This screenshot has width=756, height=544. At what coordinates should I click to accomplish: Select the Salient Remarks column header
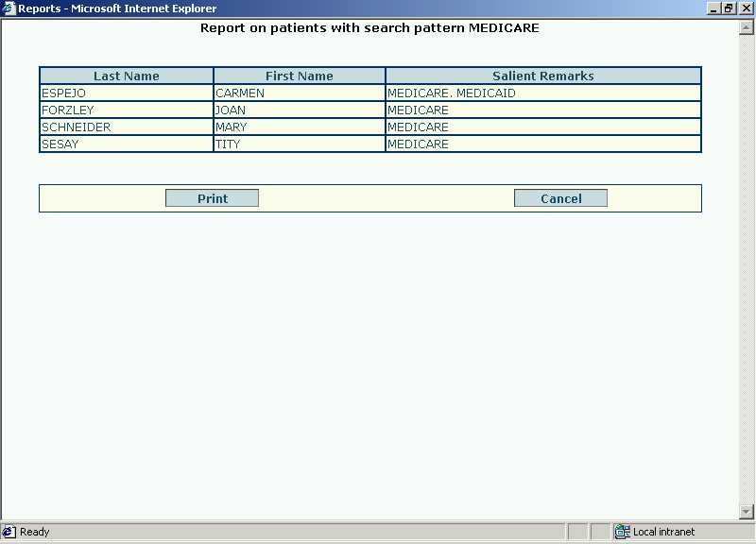(x=543, y=76)
